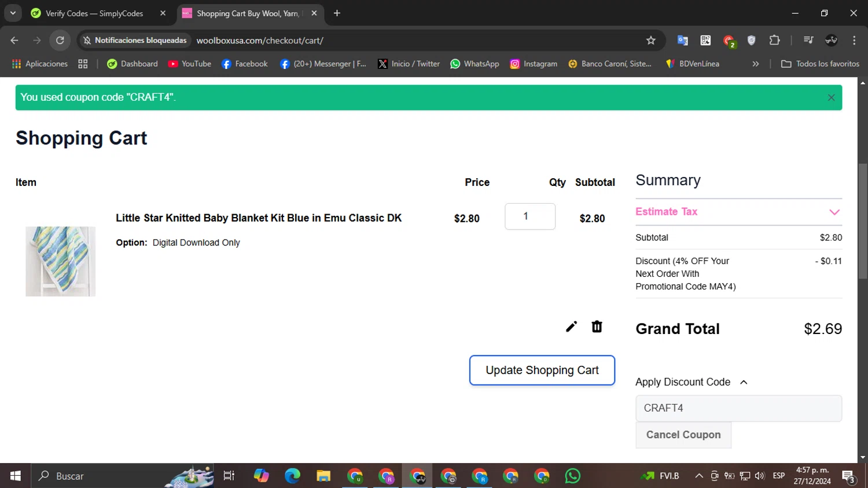The image size is (868, 488).
Task: Open the Windows Start menu
Action: (x=16, y=476)
